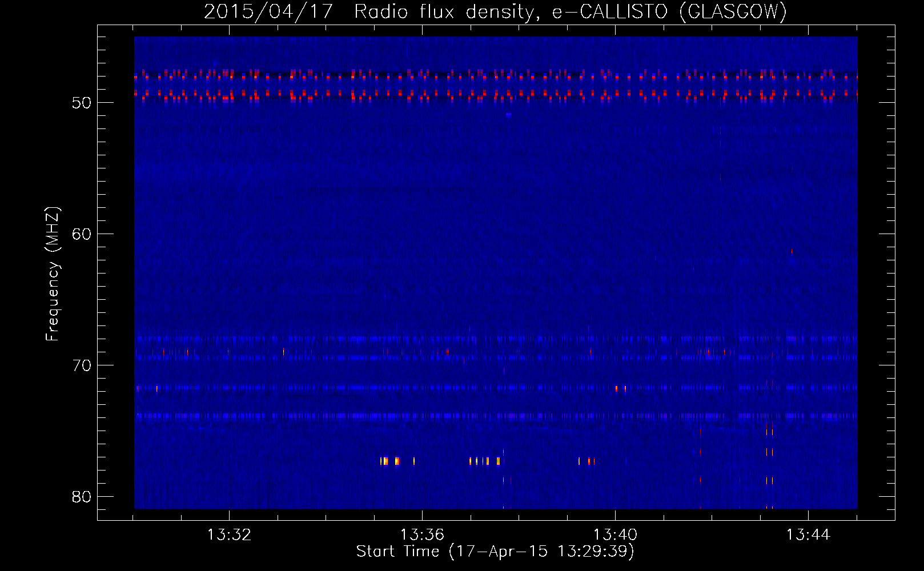Select the 13:32 time tick label
Viewport: 924px width, 571px height.
[229, 535]
